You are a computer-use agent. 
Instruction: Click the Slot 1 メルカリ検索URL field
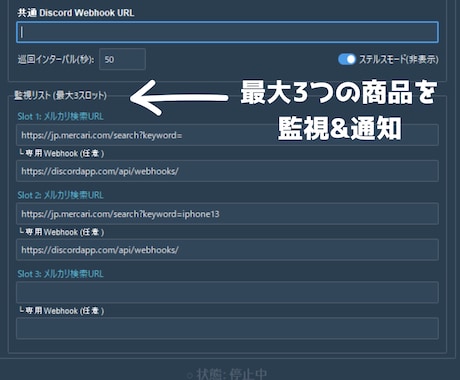tap(227, 135)
